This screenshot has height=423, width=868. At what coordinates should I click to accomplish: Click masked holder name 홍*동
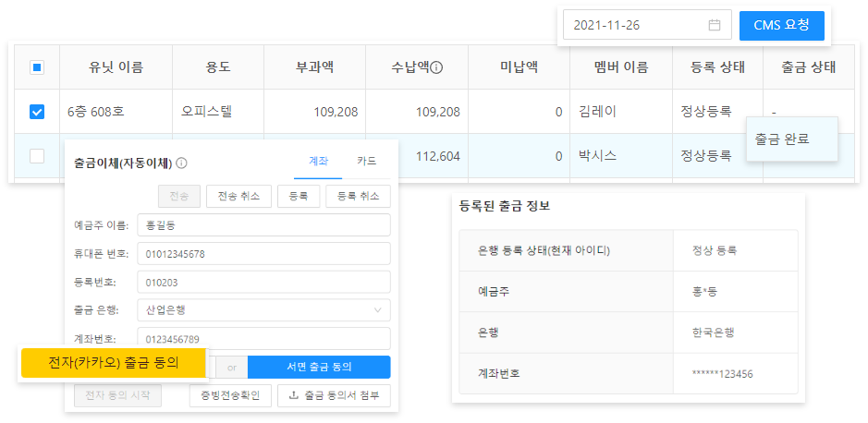click(703, 292)
